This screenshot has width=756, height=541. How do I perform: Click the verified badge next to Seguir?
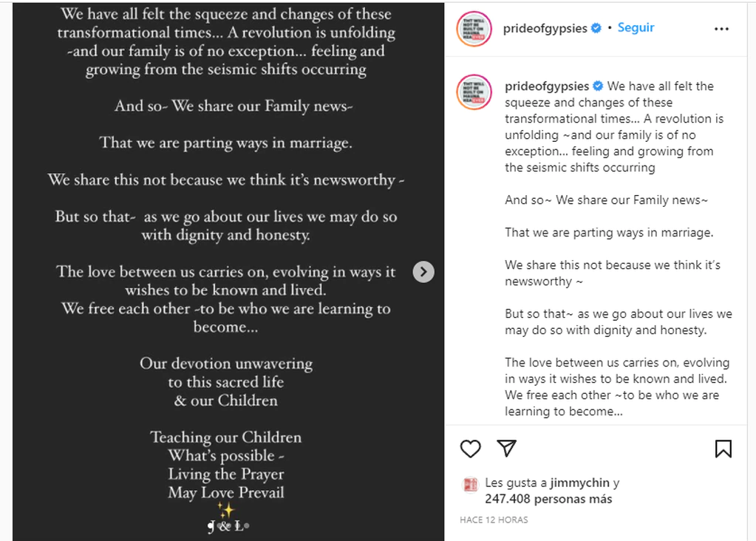click(x=596, y=28)
